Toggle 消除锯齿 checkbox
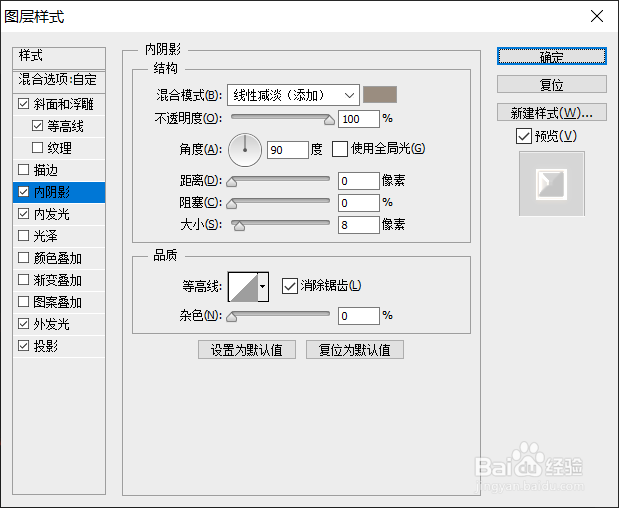 point(289,286)
